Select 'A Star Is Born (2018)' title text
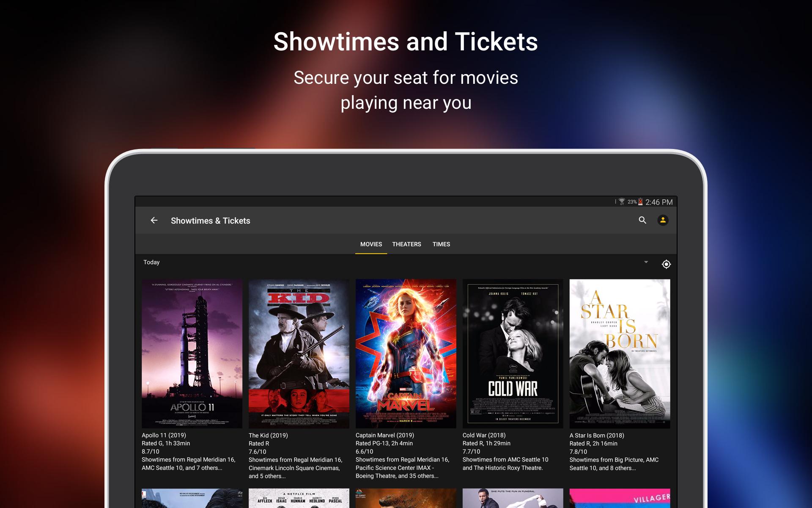The width and height of the screenshot is (812, 508). [597, 435]
